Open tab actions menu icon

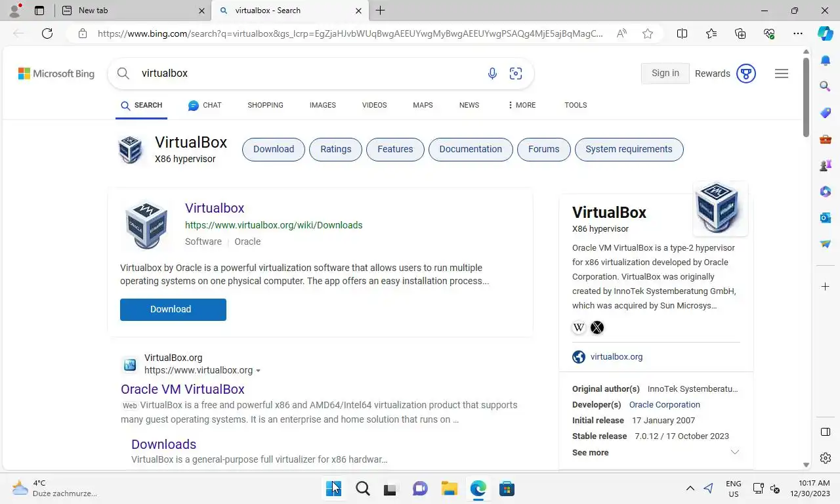click(39, 10)
